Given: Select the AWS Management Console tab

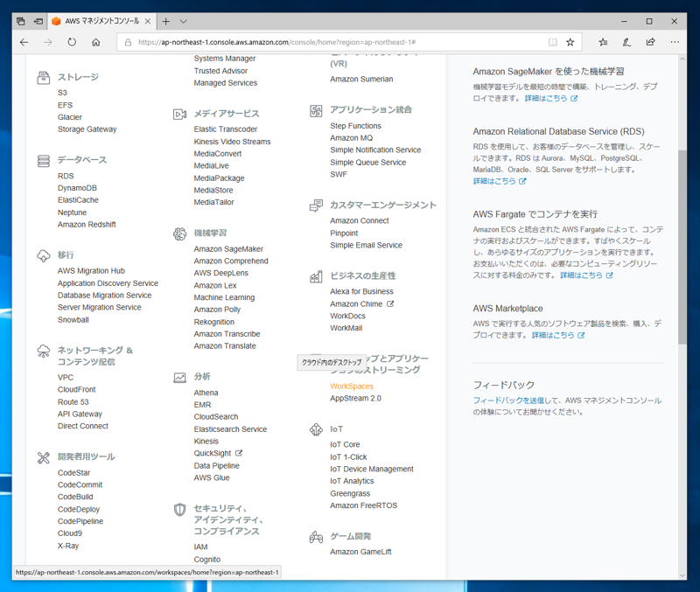Looking at the screenshot, I should pos(101,21).
